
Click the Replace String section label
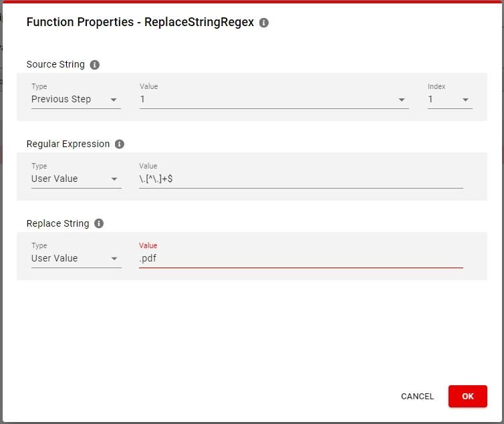[57, 224]
